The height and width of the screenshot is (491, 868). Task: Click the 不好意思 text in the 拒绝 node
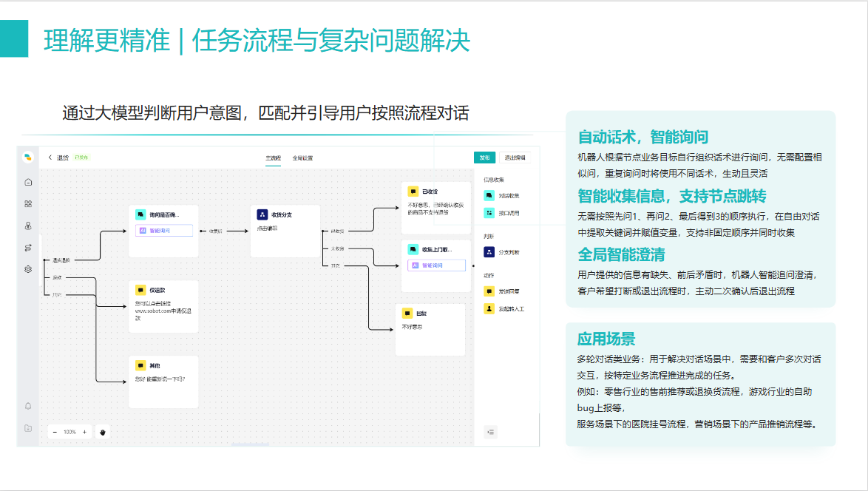[x=413, y=327]
